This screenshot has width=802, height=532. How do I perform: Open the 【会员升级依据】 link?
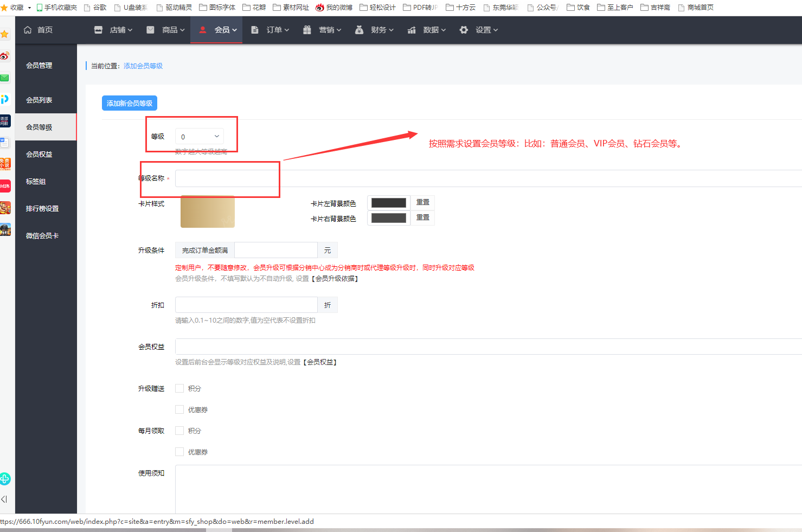tap(335, 278)
